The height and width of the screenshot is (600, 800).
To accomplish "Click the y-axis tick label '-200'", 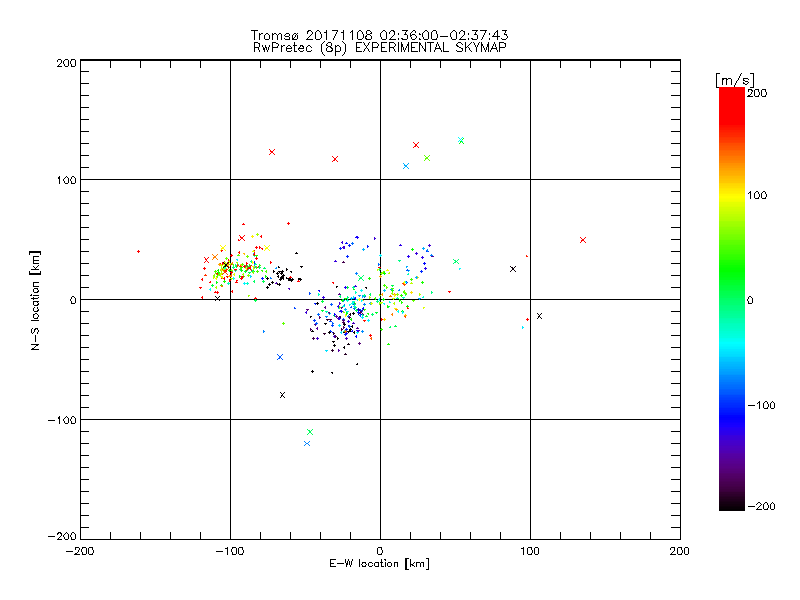I will pos(63,536).
